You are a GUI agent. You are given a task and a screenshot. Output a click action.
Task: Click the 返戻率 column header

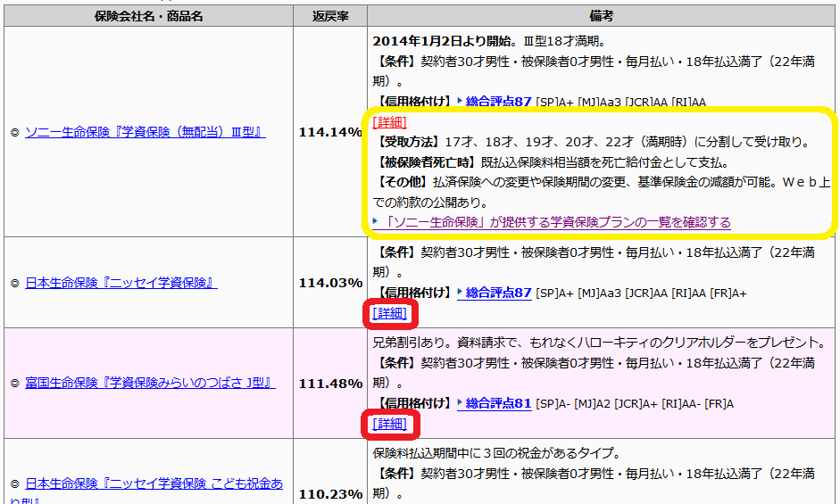[x=330, y=16]
